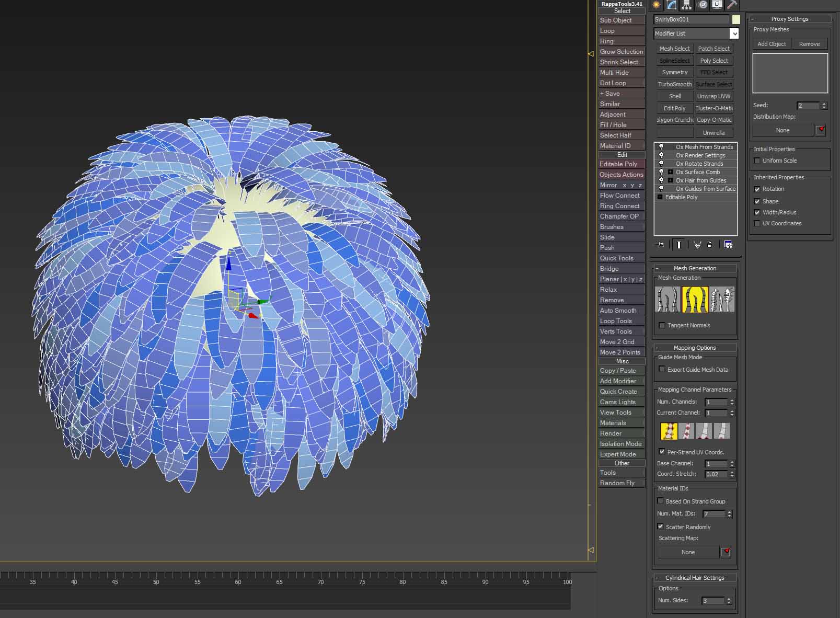The width and height of the screenshot is (840, 618).
Task: Select Ox Render Settings in modifier stack
Action: (x=700, y=155)
